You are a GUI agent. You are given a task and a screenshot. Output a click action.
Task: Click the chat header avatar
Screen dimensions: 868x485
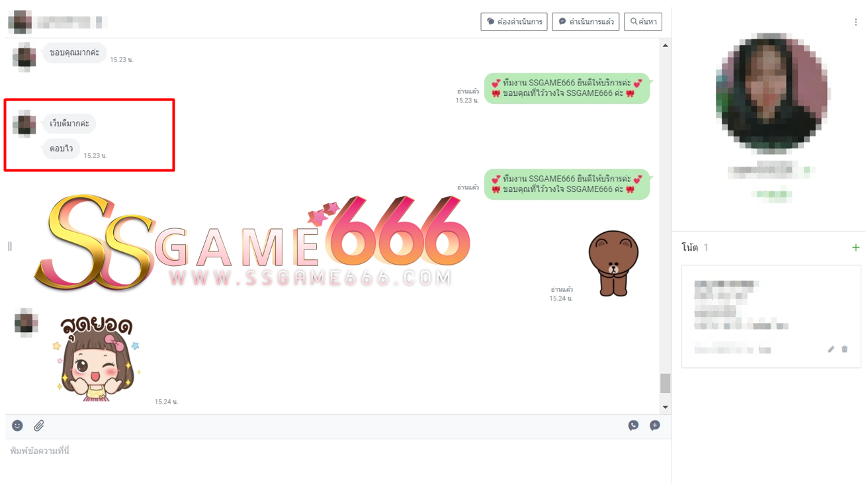(x=20, y=22)
